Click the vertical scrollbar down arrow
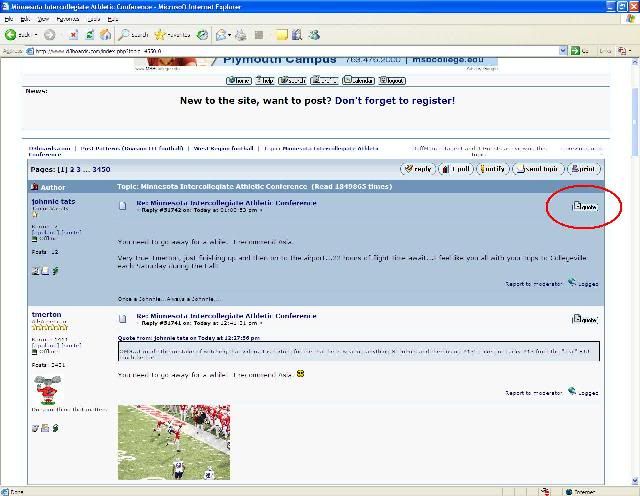Screen dimensions: 640x496 [635, 480]
